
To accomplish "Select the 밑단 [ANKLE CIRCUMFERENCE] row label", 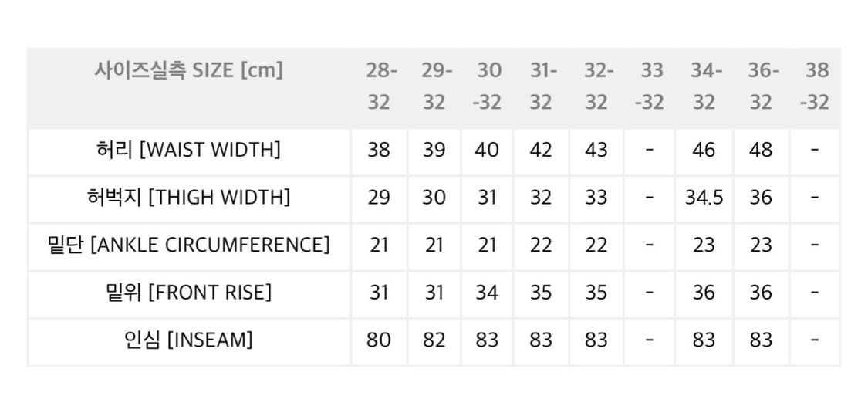I will coord(189,245).
